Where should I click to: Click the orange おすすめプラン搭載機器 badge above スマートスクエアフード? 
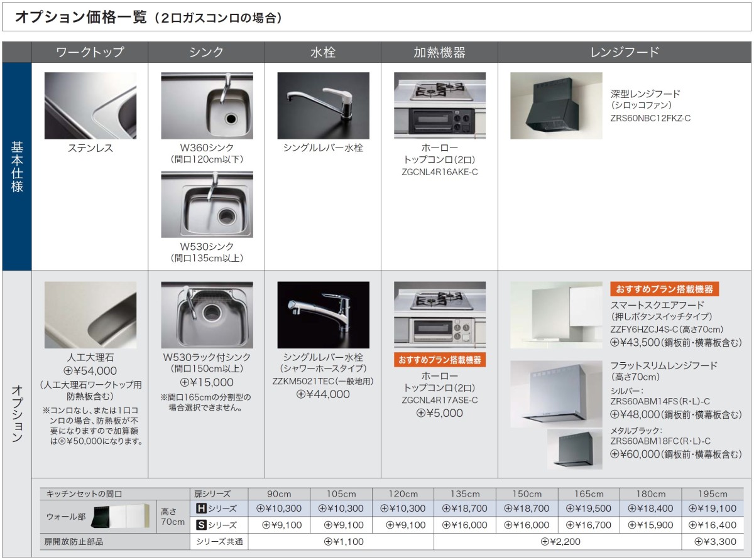pos(664,289)
